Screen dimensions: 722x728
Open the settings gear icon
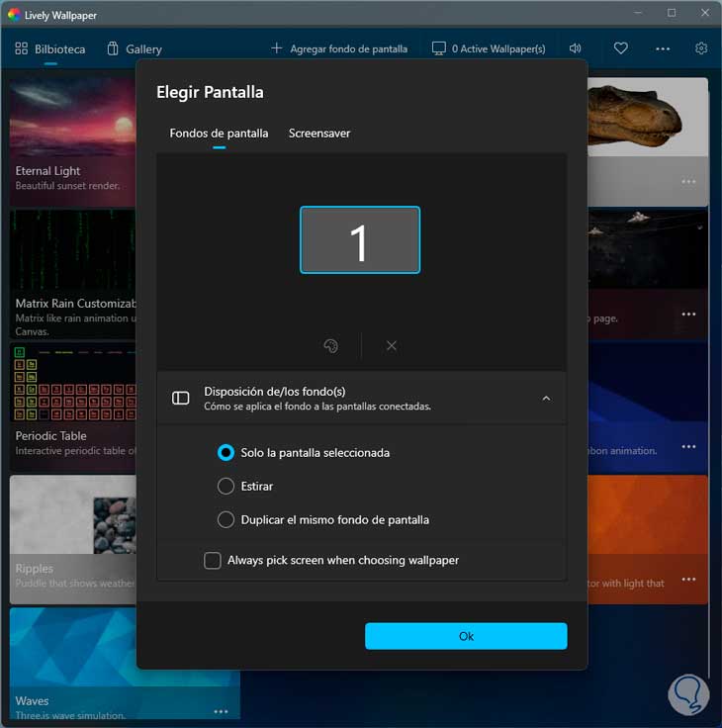point(701,48)
